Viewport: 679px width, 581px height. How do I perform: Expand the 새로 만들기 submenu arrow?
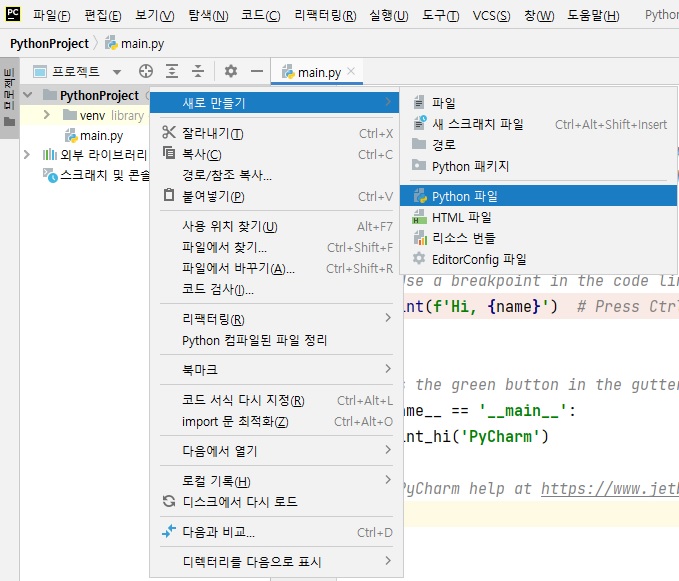pyautogui.click(x=388, y=102)
